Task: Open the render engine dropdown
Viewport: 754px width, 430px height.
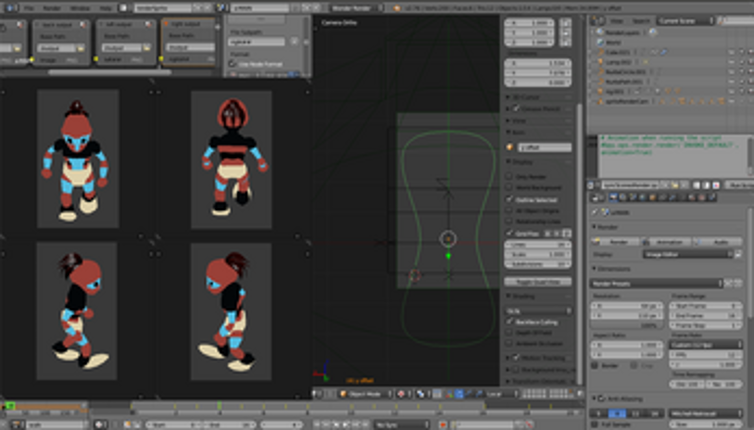Action: coord(357,8)
